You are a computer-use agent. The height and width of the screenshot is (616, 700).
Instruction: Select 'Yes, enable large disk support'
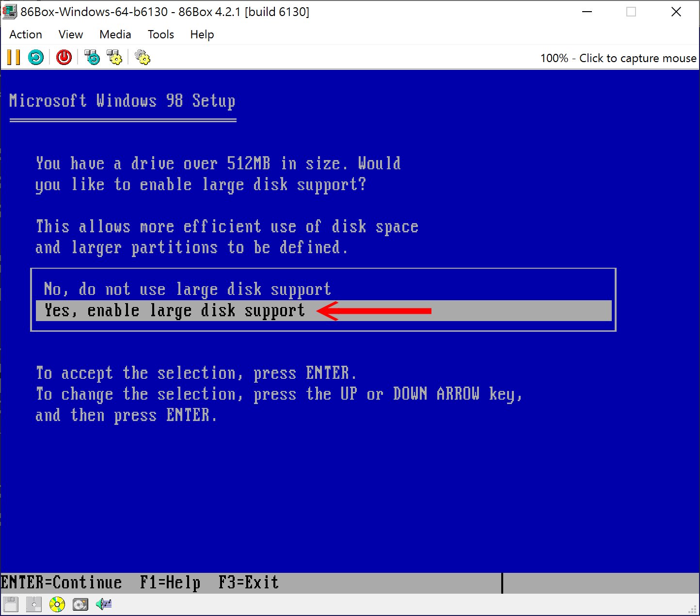point(323,310)
